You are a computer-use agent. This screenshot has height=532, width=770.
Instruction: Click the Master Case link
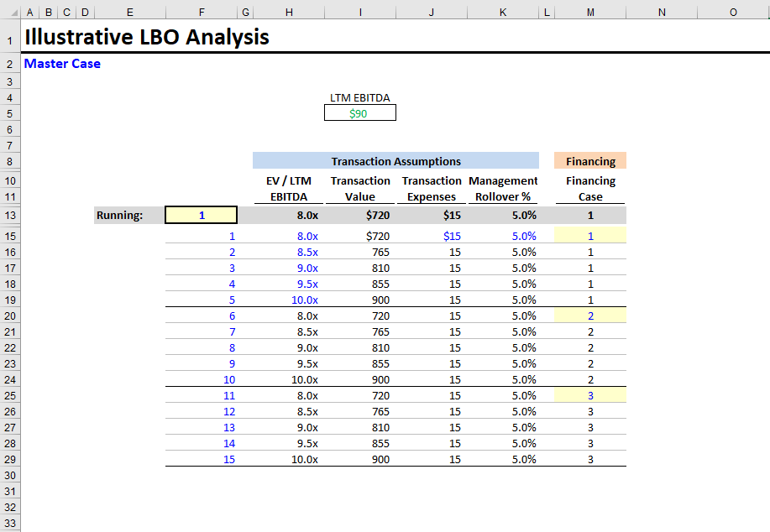coord(62,63)
